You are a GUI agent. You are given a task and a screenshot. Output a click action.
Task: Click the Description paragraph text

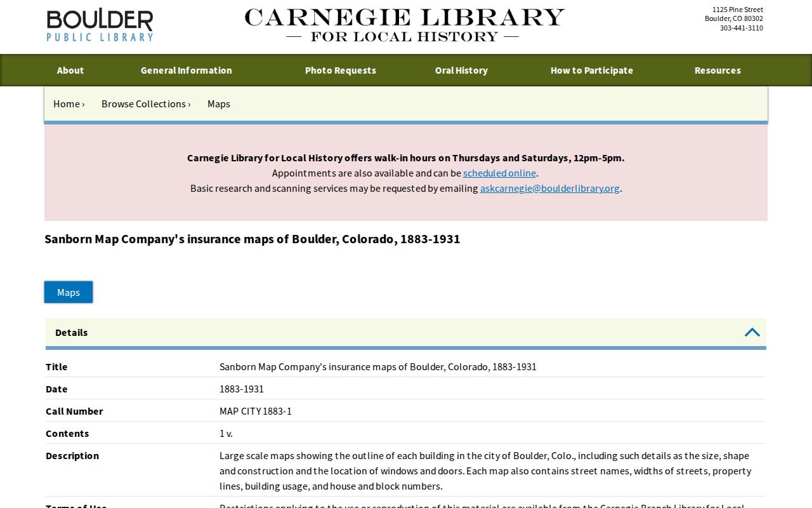click(486, 471)
